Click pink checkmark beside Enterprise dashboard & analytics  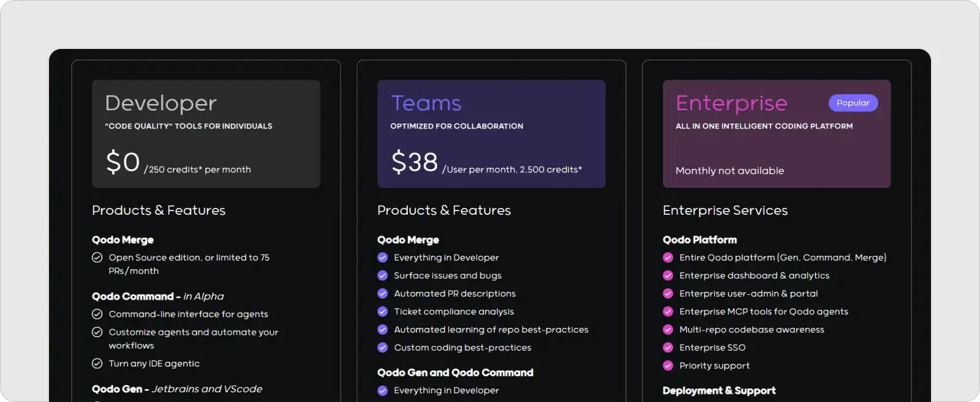668,275
